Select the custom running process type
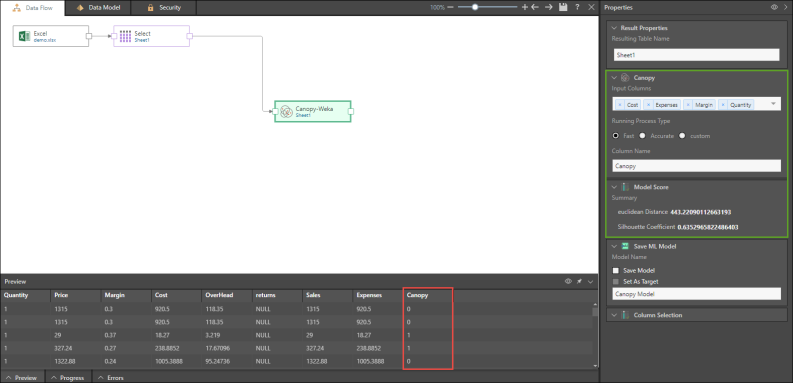Screen dimensions: 793x383 [682, 136]
